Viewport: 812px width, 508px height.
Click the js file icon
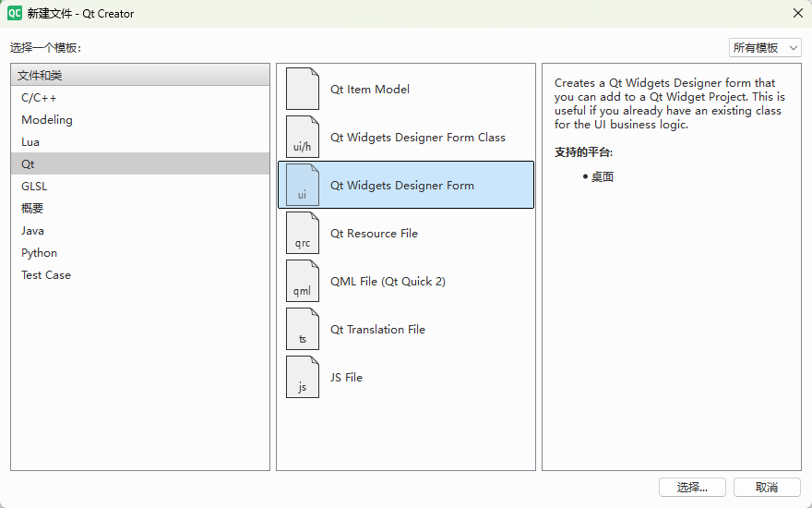[x=303, y=377]
